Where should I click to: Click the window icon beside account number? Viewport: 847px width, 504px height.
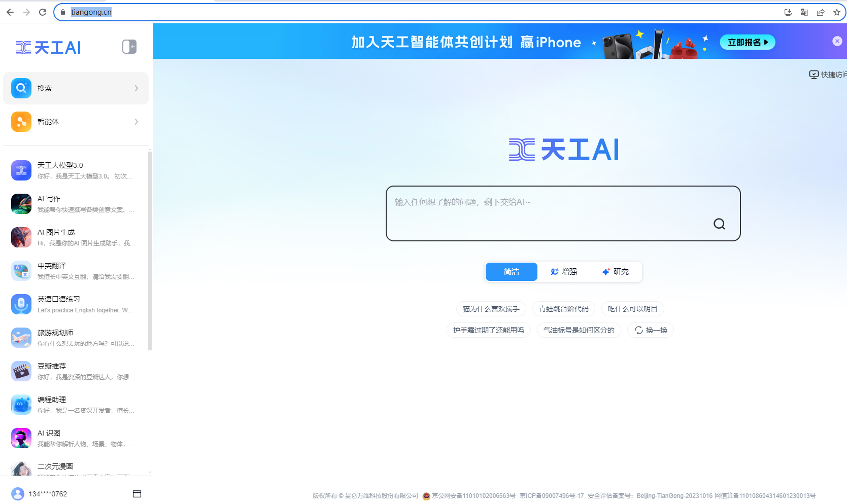(137, 494)
